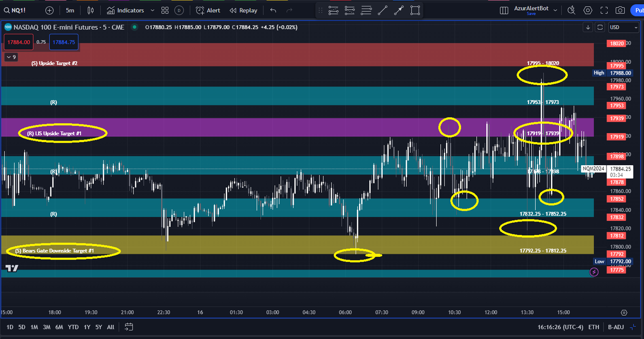Open the Go to date calendar icon
Screen dimensions: 644x339
pyautogui.click(x=129, y=327)
